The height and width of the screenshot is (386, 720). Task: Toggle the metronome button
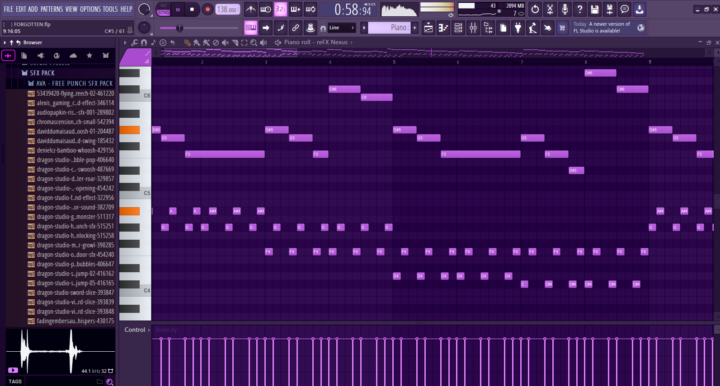(251, 9)
